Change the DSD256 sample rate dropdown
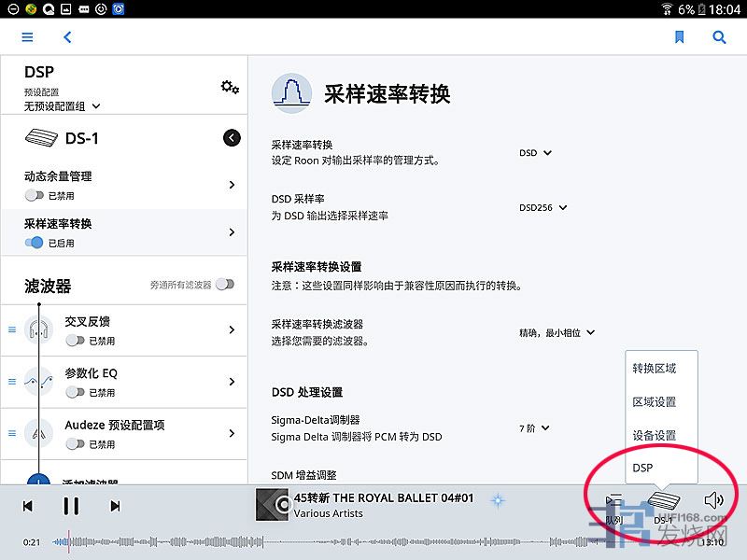This screenshot has width=747, height=560. pos(543,208)
